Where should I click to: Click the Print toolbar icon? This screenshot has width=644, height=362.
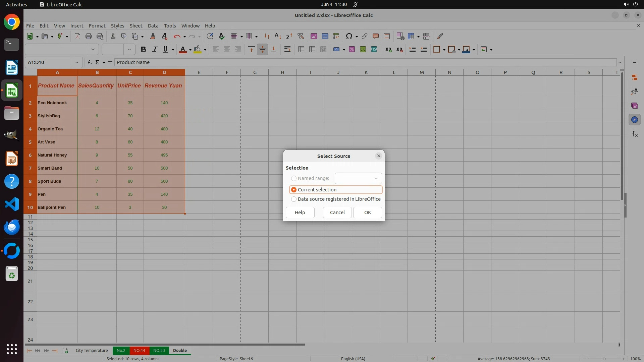(x=89, y=36)
